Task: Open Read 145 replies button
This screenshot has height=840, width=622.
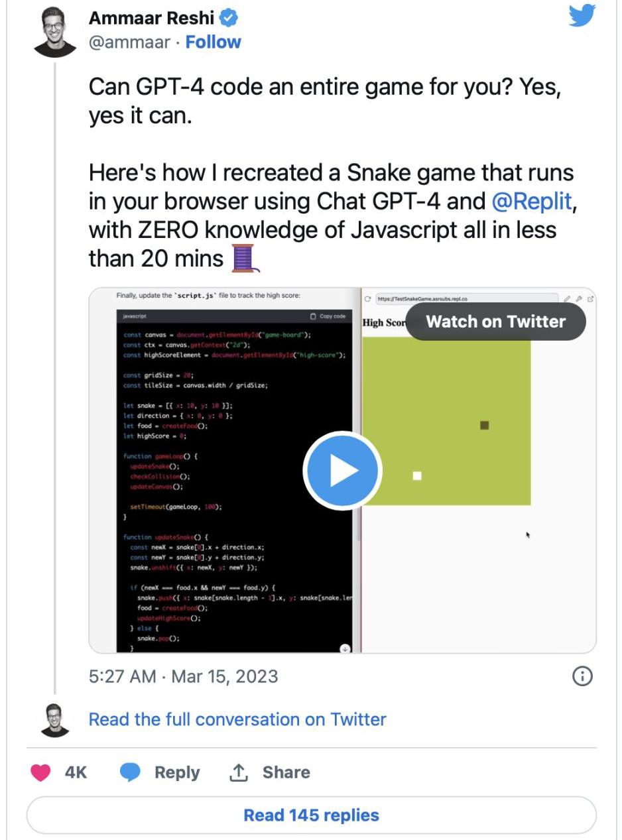Action: 311,815
